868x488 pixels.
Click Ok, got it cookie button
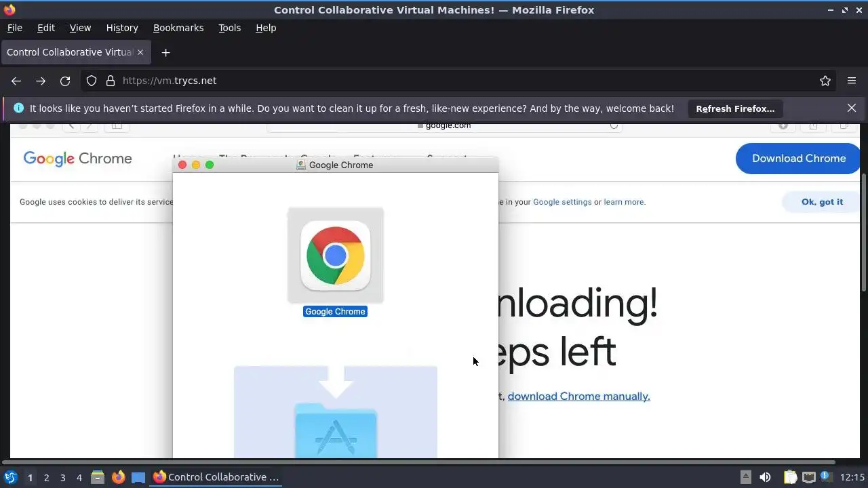click(822, 202)
